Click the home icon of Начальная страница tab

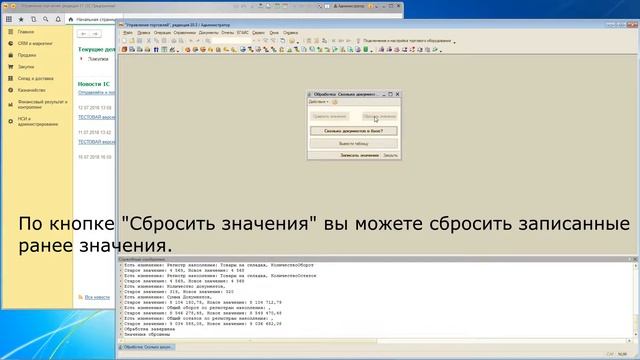71,19
